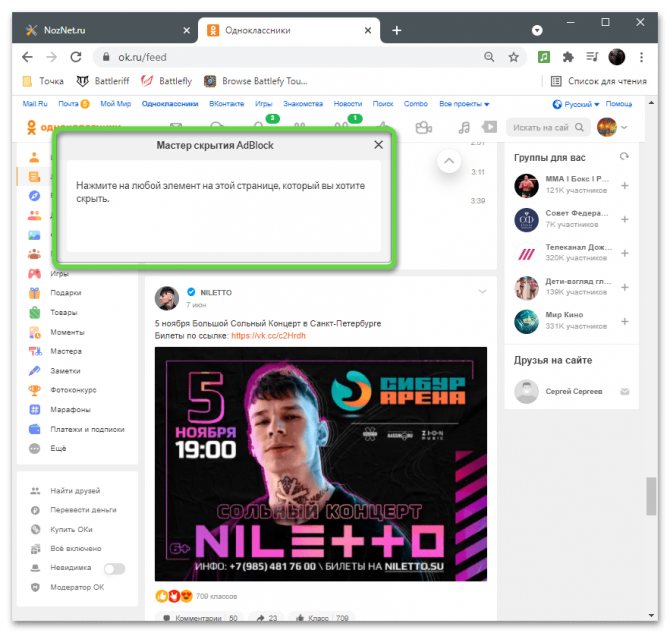Join the Мир Кино group with plus
Screen dimensions: 670x633
625,321
